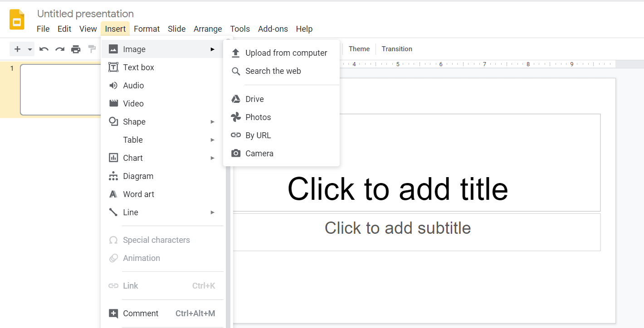The image size is (644, 328).
Task: Click the Diagram icon
Action: coord(113,176)
